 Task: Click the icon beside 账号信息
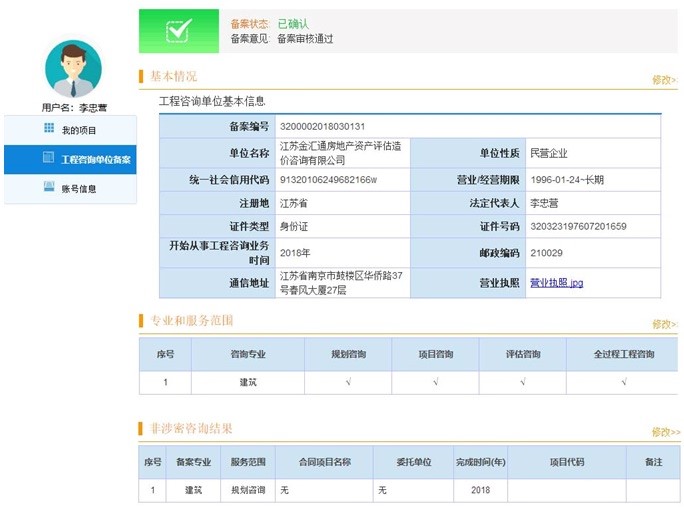(49, 187)
